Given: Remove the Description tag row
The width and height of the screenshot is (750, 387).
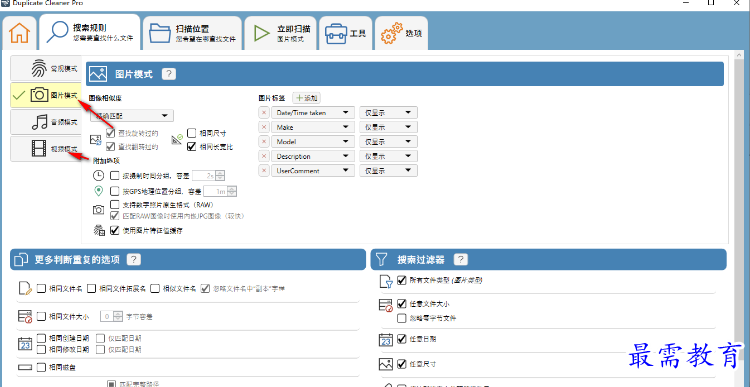Looking at the screenshot, I should click(x=264, y=156).
